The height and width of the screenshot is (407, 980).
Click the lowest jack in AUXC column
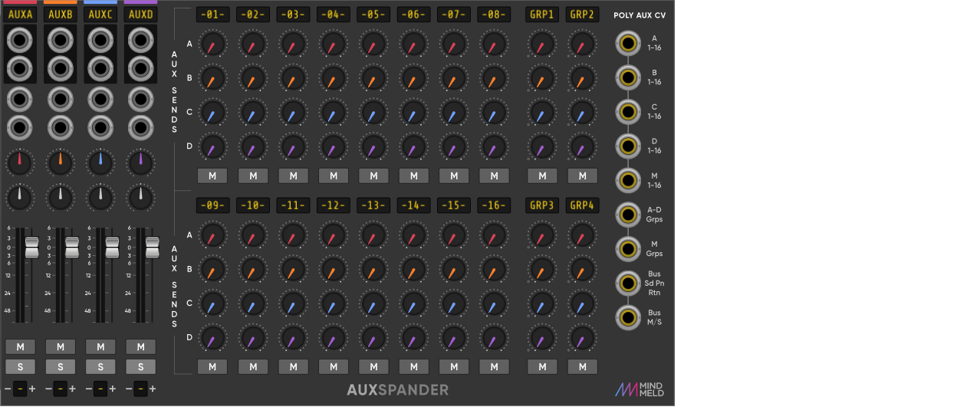pyautogui.click(x=100, y=126)
